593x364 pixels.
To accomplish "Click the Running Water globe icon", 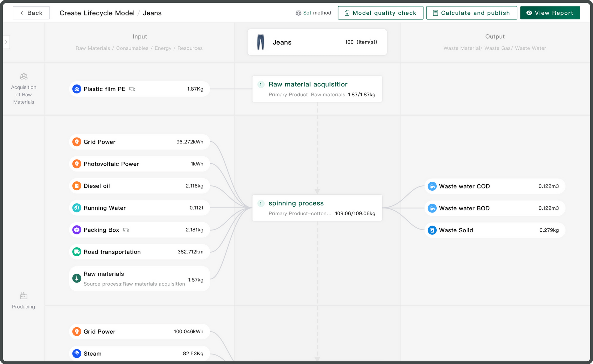I will 77,208.
